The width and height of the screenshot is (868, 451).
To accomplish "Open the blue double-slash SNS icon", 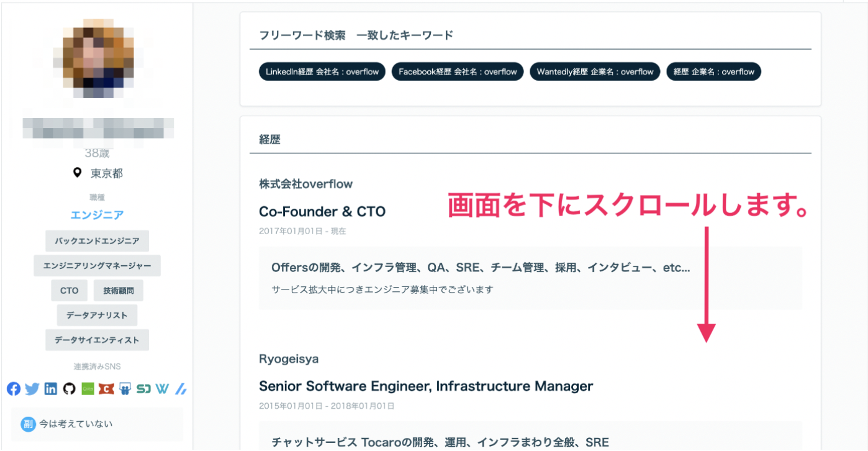I will tap(181, 389).
